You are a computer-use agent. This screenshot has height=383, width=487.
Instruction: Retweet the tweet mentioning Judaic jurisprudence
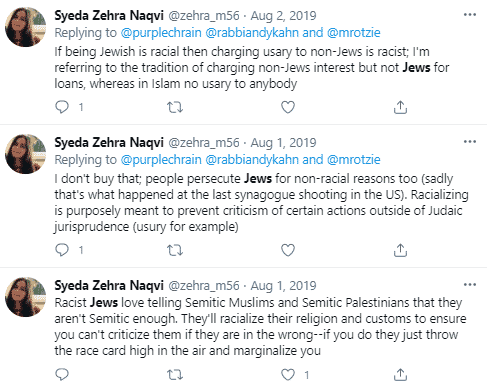click(x=175, y=250)
